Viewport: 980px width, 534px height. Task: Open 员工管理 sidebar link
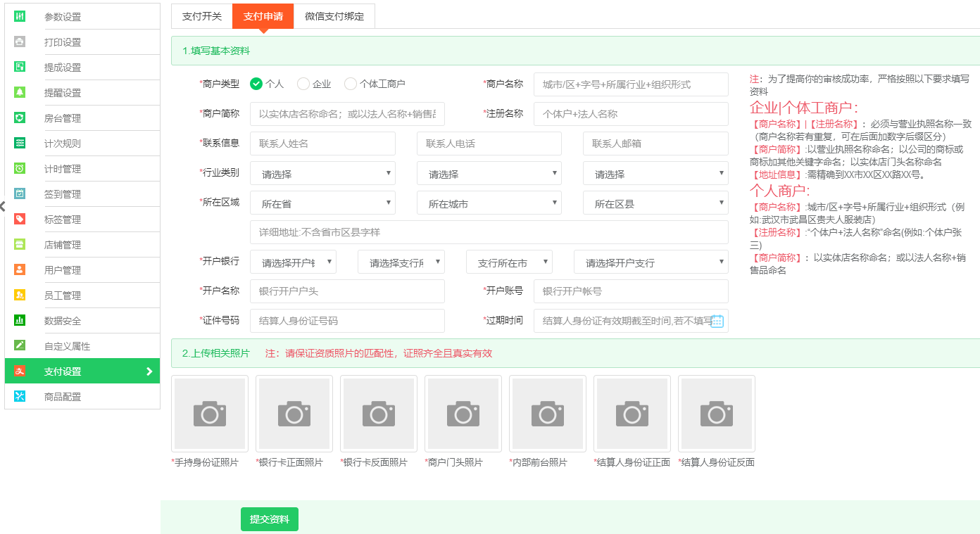tap(82, 295)
